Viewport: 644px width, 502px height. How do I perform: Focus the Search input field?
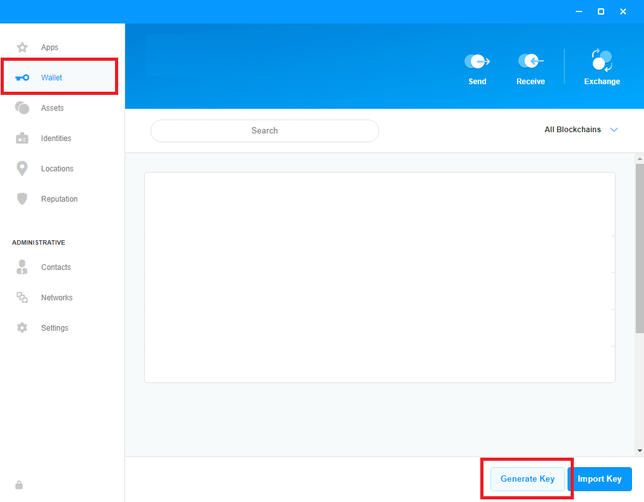tap(265, 131)
